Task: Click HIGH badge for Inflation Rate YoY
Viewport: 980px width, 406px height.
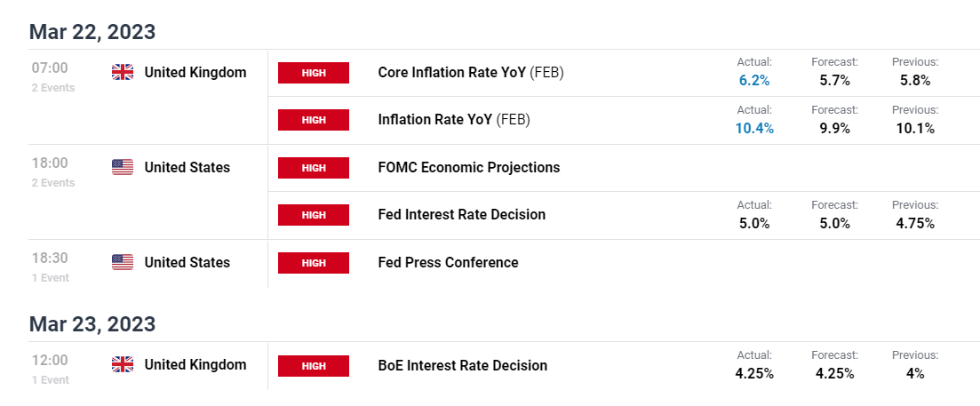Action: (x=314, y=120)
